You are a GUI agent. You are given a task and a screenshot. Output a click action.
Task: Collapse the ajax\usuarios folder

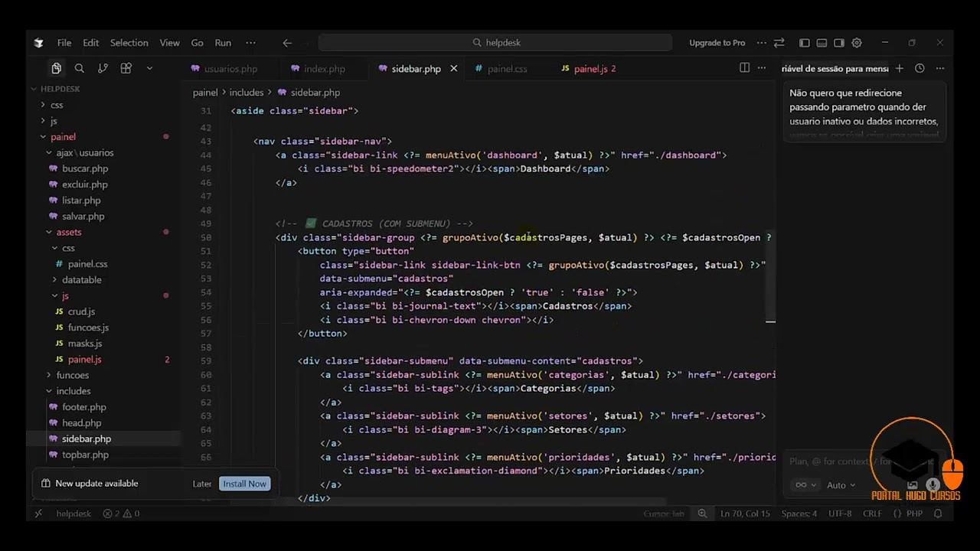[84, 153]
